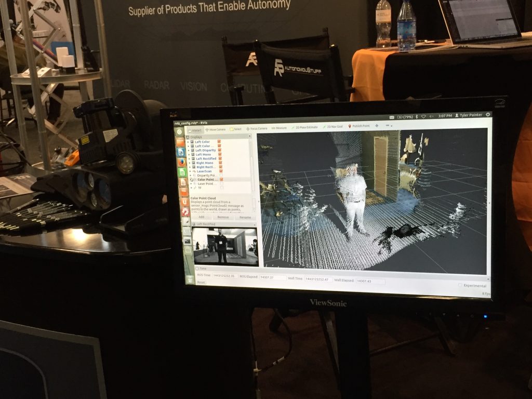
Task: Disable the LaserScan display checkbox
Action: pos(221,171)
